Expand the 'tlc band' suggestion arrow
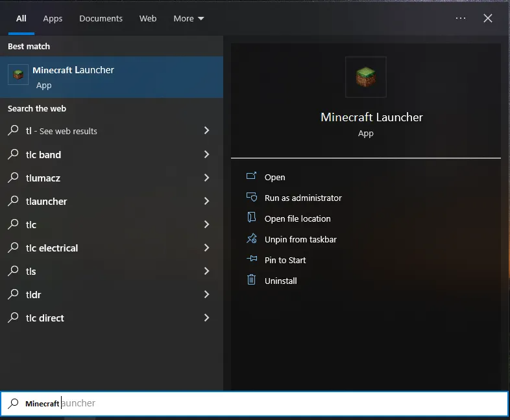 click(x=206, y=154)
